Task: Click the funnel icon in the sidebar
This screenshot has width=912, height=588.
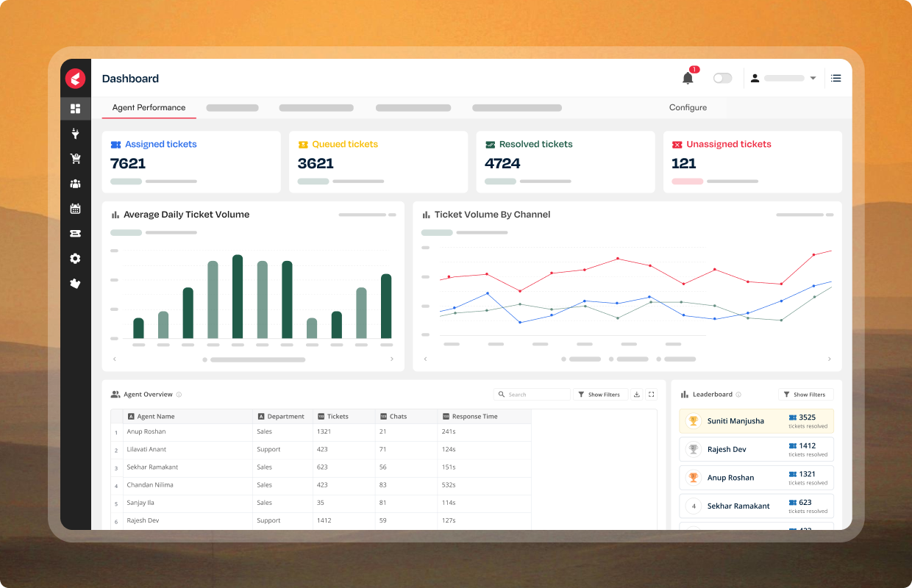Action: (x=75, y=134)
